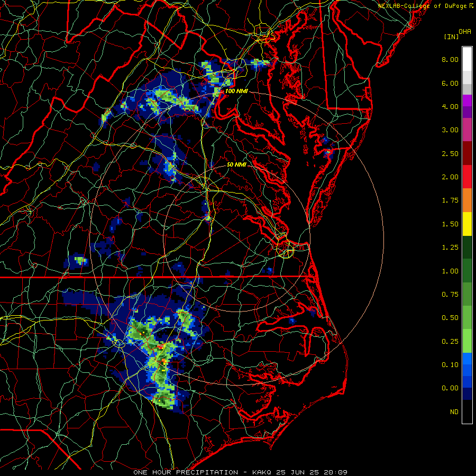
Task: Click the light green swatch in the color scale
Action: point(467,341)
